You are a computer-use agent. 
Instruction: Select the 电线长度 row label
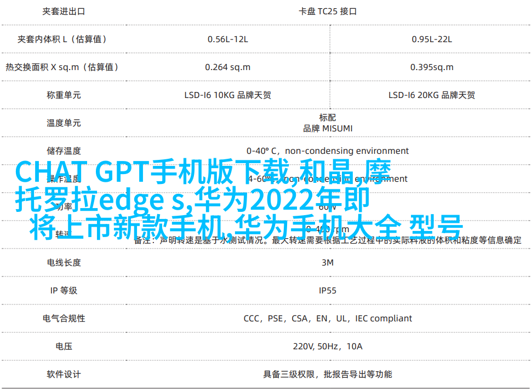(64, 262)
